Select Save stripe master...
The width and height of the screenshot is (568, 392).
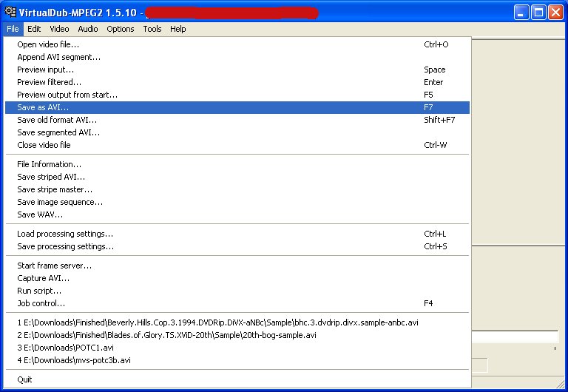(x=237, y=189)
